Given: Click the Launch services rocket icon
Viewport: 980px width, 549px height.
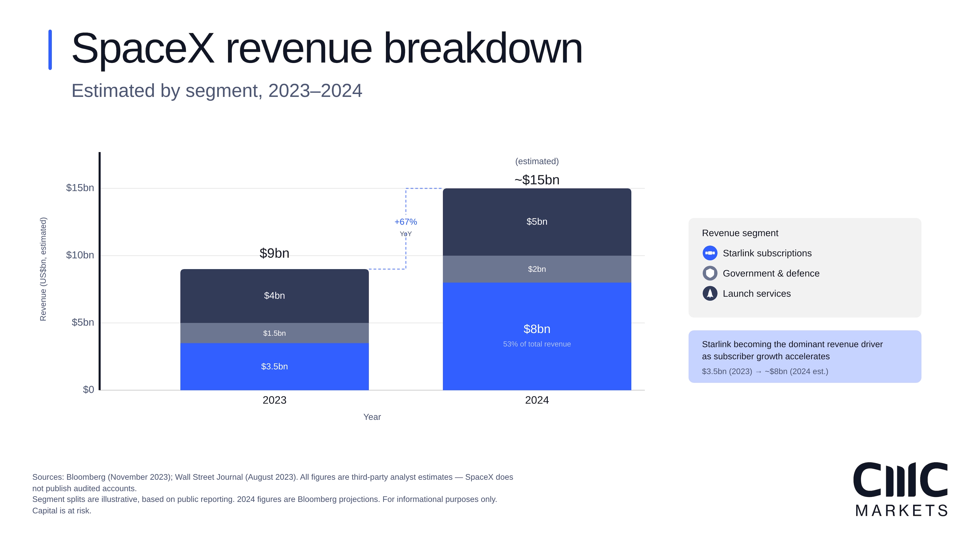Looking at the screenshot, I should click(710, 294).
